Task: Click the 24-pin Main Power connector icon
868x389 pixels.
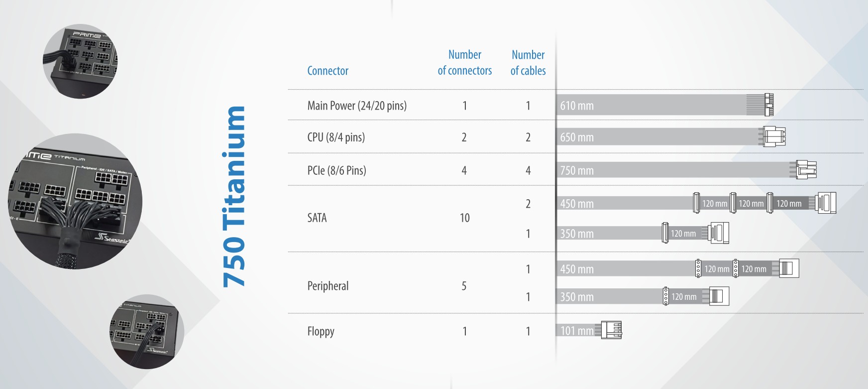Action: [x=768, y=105]
